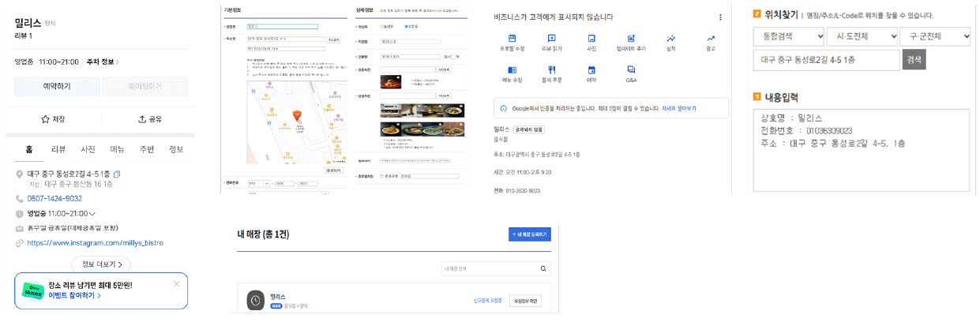Click the 상점명 input field in 기본정보
The width and height of the screenshot is (980, 326).
(x=282, y=26)
